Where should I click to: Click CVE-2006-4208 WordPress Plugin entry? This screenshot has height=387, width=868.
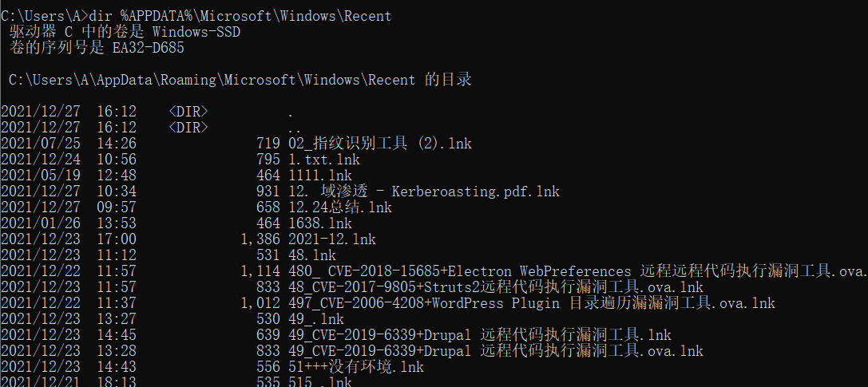[532, 303]
